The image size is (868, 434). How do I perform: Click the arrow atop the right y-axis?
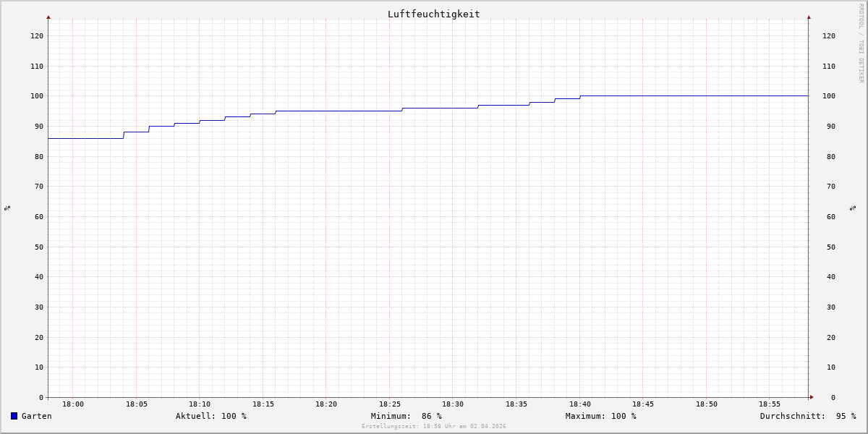point(809,17)
